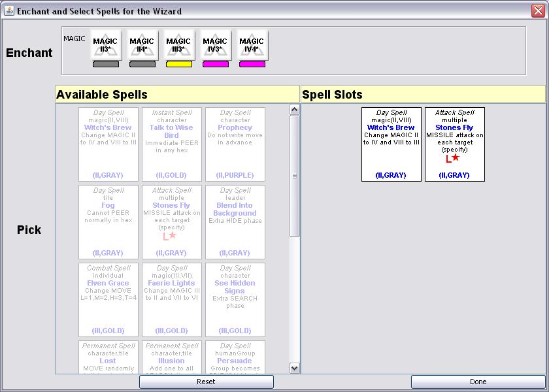Viewport: 549px width, 392px height.
Task: Select the MAGIC III3* chit
Action: tap(178, 45)
